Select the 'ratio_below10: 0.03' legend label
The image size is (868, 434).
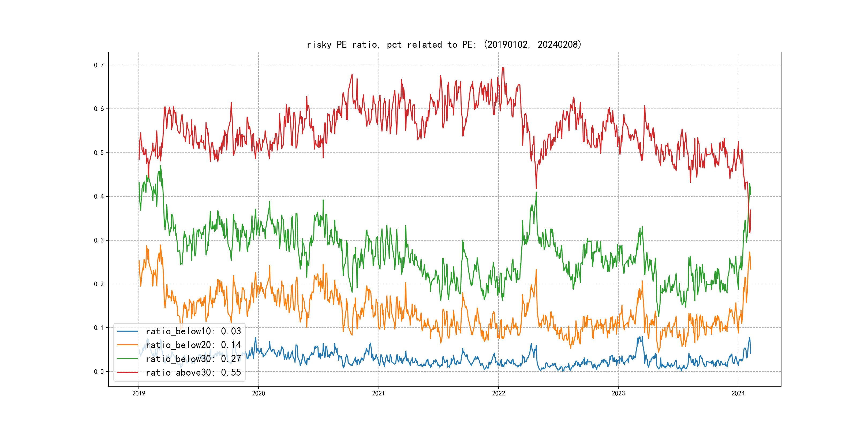(x=193, y=331)
